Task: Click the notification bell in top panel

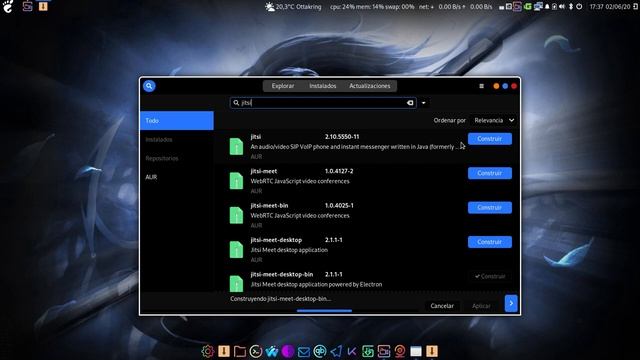Action: [x=547, y=7]
